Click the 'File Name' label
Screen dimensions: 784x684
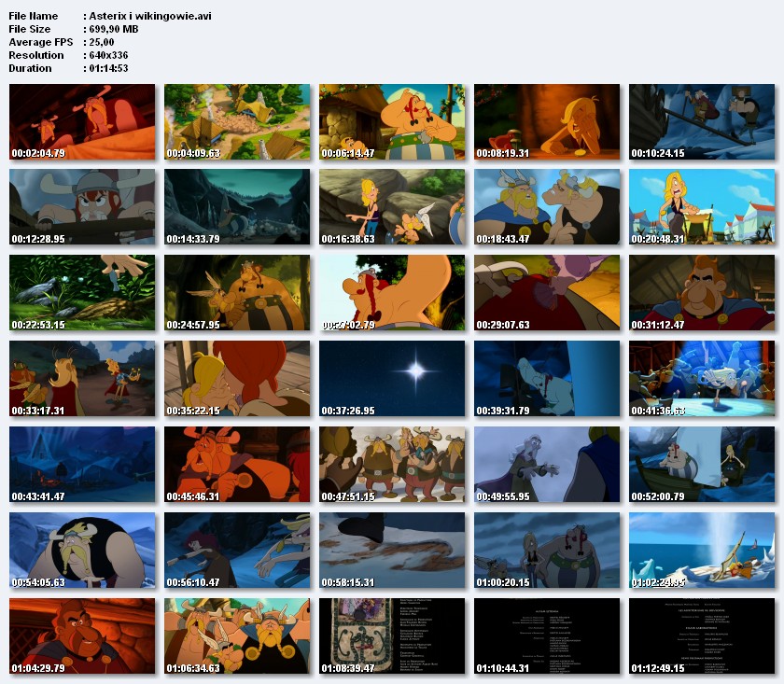tap(33, 16)
